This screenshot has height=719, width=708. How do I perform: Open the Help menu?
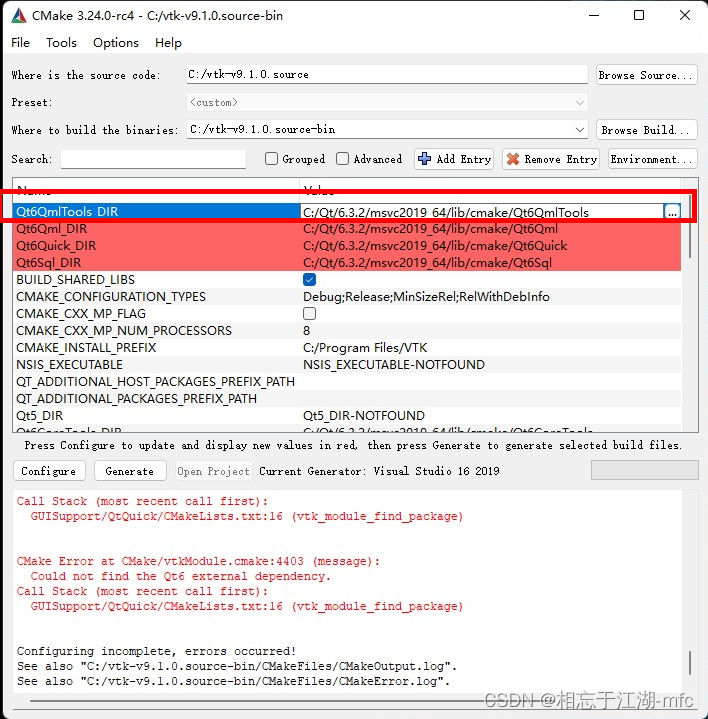168,43
